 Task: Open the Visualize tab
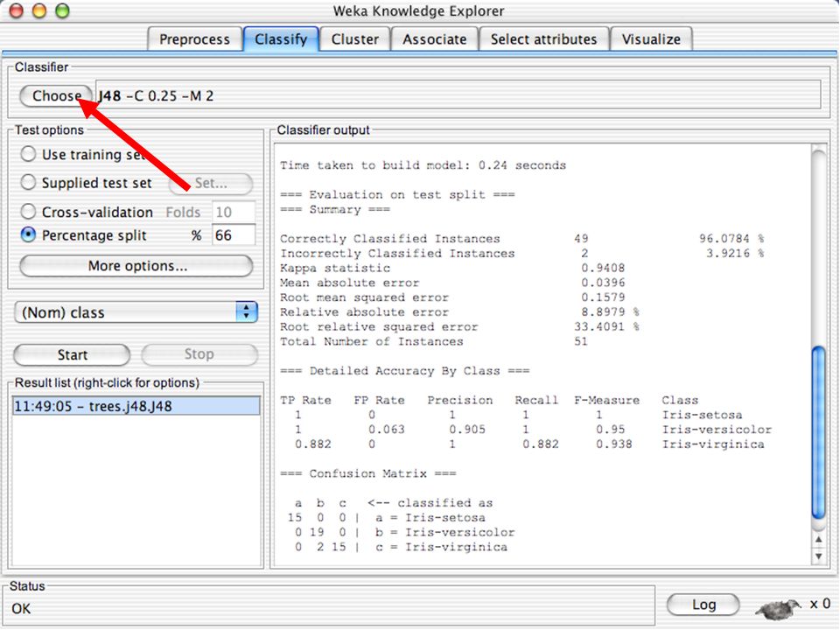click(x=651, y=39)
